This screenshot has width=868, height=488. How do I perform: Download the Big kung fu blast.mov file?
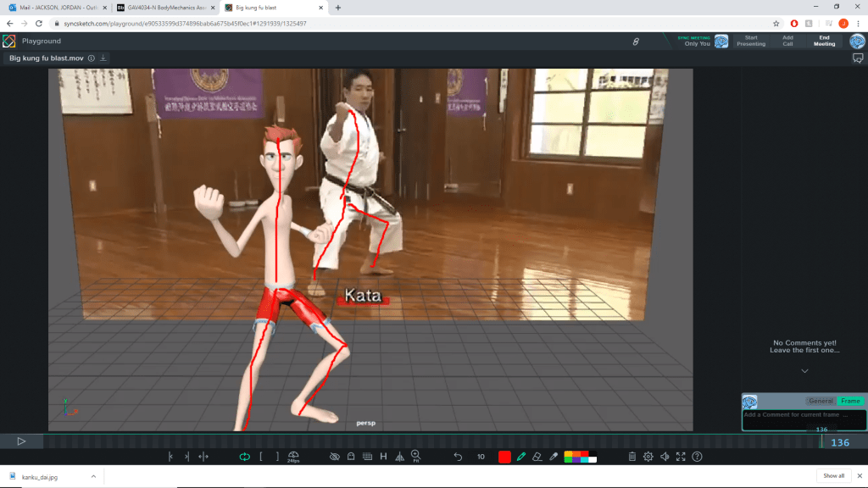click(103, 58)
